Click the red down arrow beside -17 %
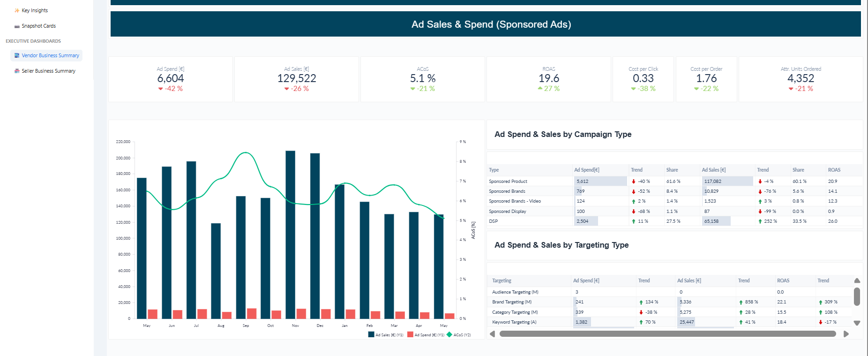The height and width of the screenshot is (356, 868). pos(821,322)
